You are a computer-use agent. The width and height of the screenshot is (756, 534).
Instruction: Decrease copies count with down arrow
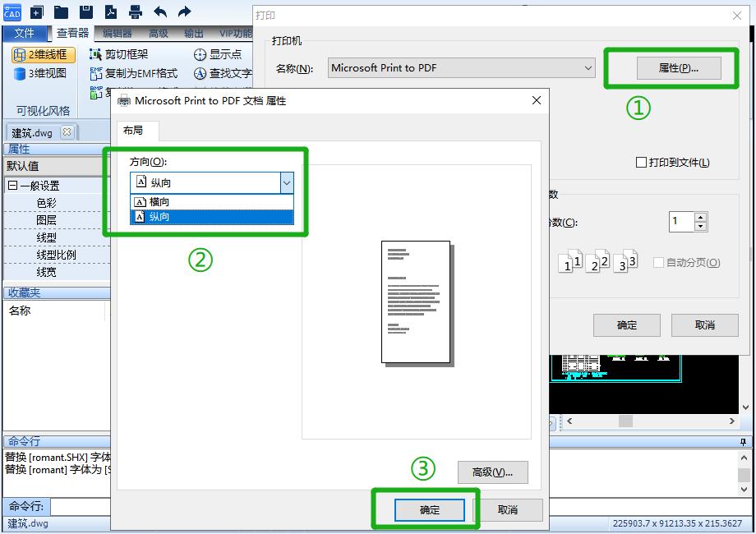click(701, 227)
